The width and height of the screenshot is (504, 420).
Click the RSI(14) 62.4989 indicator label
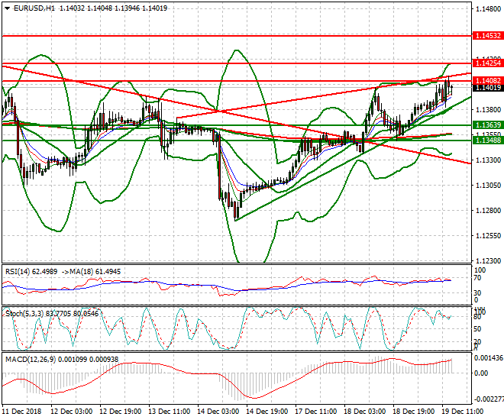tap(31, 272)
